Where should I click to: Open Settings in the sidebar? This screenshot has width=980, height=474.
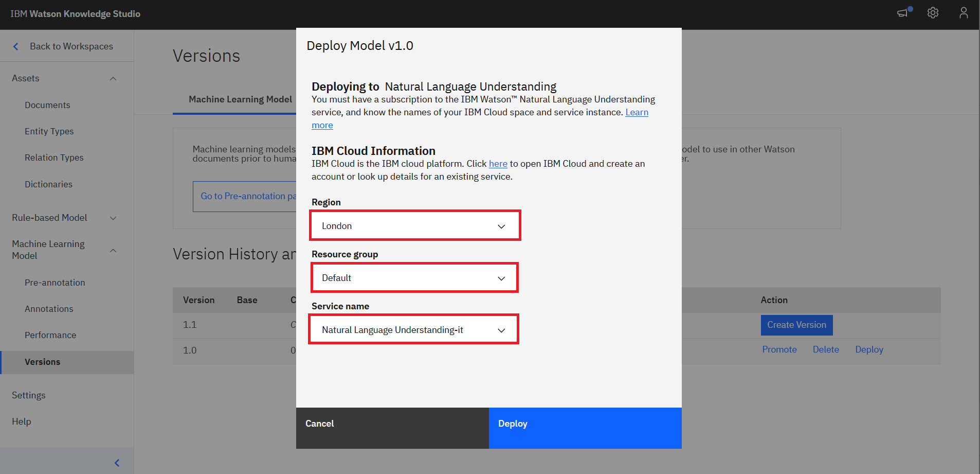(29, 395)
